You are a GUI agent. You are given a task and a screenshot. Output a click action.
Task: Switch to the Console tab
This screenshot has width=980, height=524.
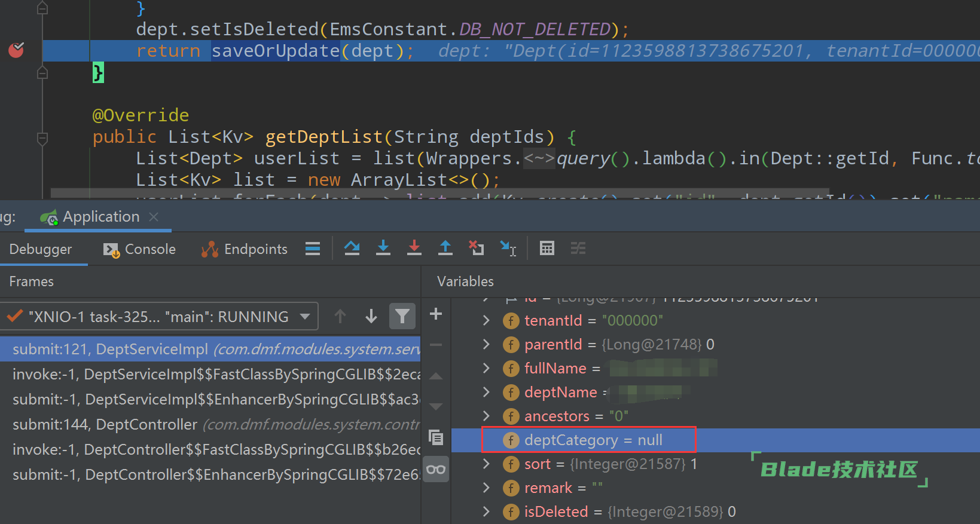(140, 249)
